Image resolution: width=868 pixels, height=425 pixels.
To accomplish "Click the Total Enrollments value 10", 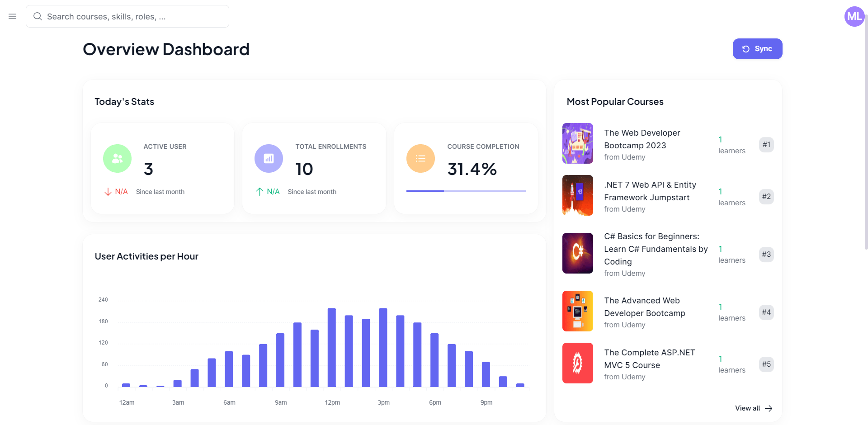I will [x=304, y=169].
